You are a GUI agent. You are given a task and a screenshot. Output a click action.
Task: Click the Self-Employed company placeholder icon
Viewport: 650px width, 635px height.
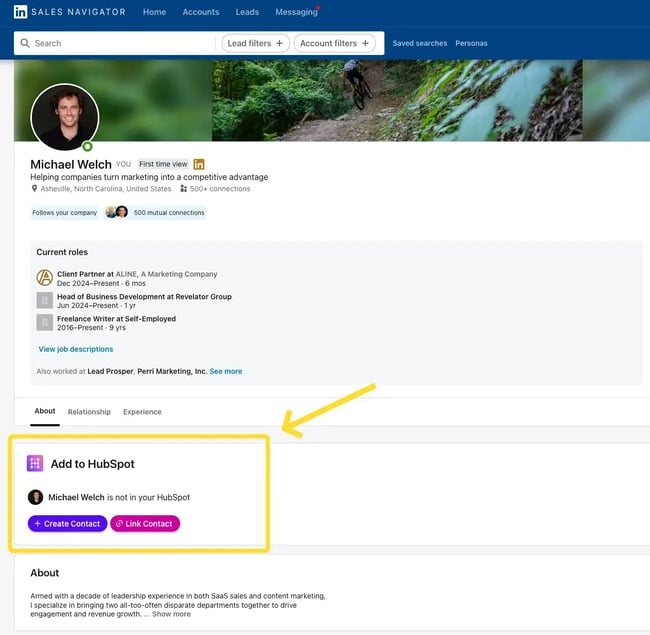[44, 322]
